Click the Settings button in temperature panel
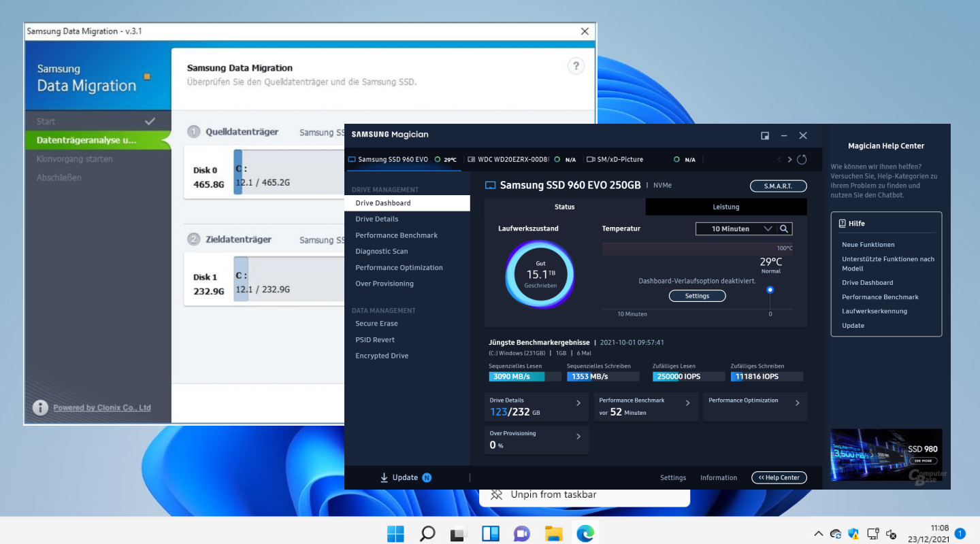Screen dimensions: 980x544 (697, 296)
